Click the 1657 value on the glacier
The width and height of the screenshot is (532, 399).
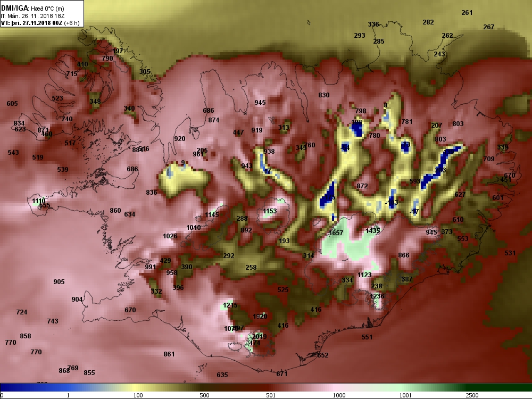pyautogui.click(x=336, y=233)
